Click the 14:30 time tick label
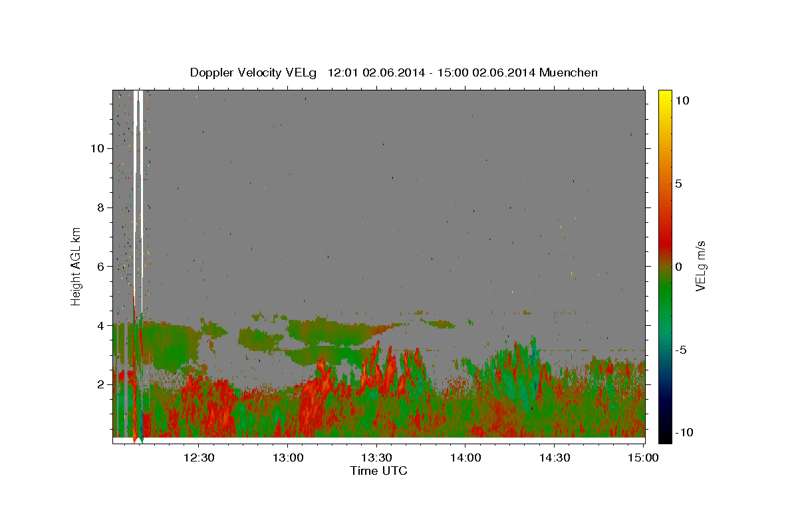 [554, 458]
